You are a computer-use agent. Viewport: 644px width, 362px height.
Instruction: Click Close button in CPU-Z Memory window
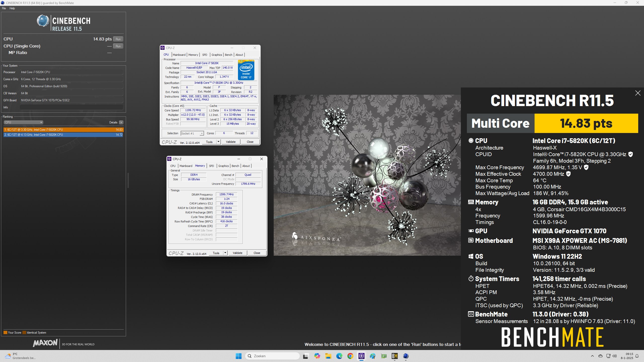click(x=257, y=253)
